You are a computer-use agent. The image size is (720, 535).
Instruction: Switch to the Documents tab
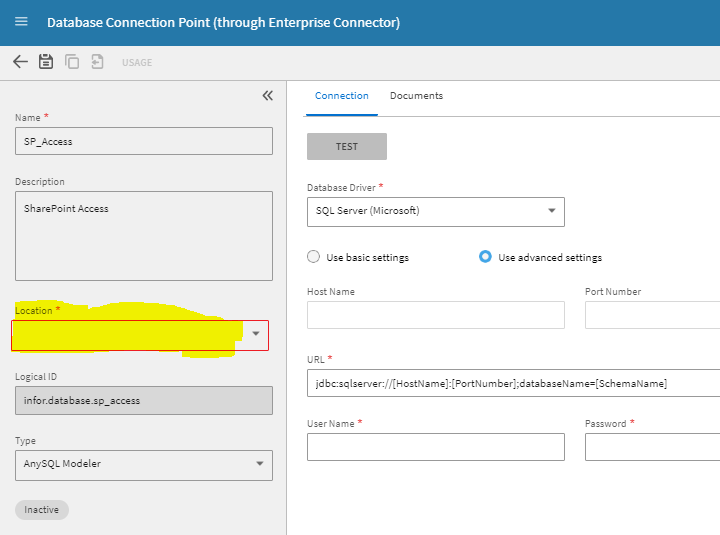[416, 96]
